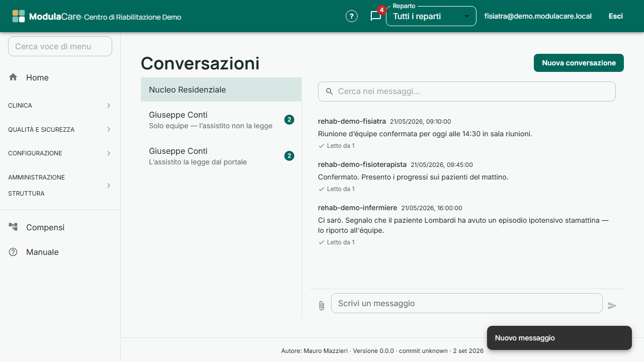The image size is (644, 362).
Task: Expand AMMINISTRAZIONE STRUTTURA section
Action: point(60,186)
